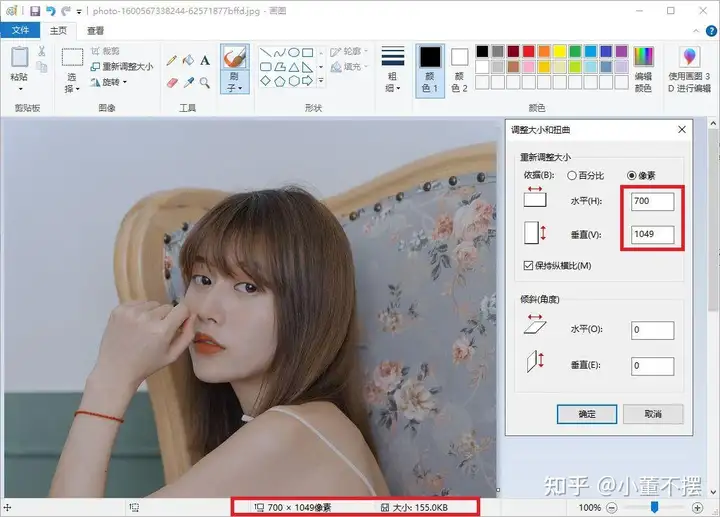Select the Text tool

tap(205, 61)
